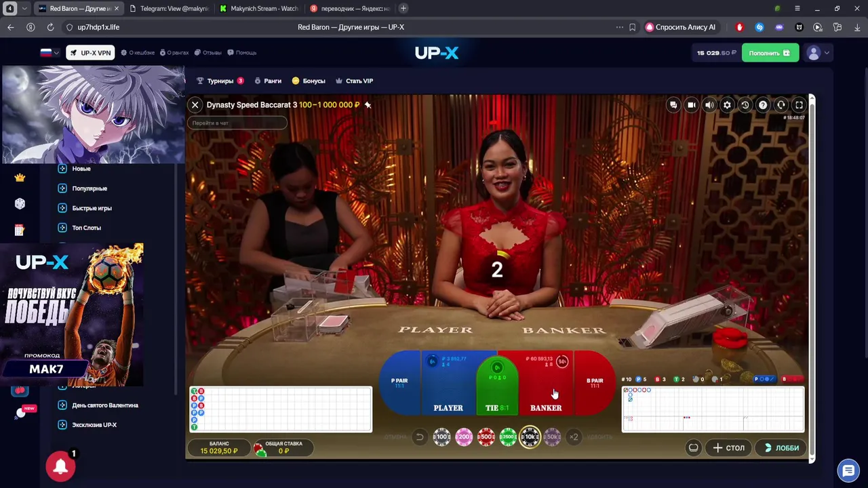Mute the game sound speaker icon
Image resolution: width=868 pixels, height=488 pixels.
pos(709,105)
